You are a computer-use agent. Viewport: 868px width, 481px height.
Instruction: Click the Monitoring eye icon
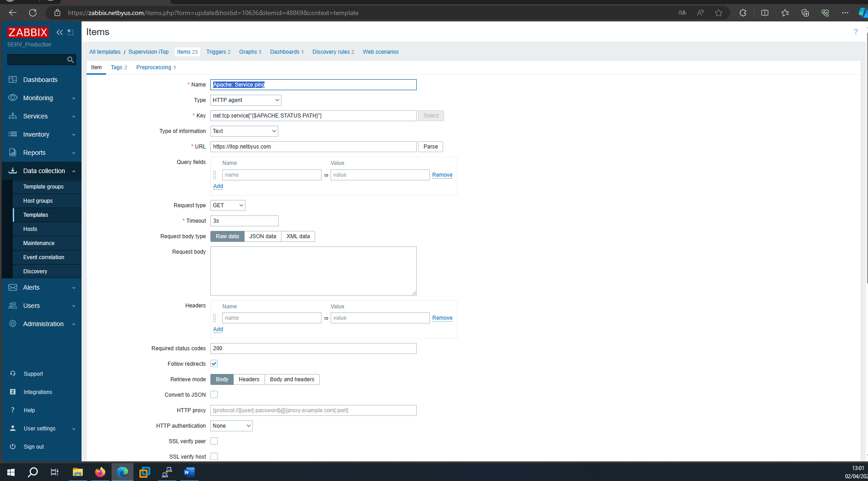pyautogui.click(x=13, y=98)
